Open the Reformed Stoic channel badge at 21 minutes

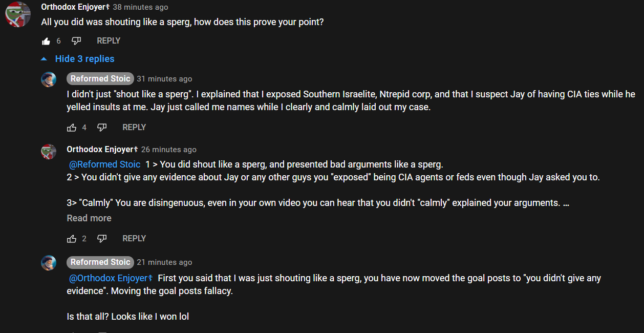pyautogui.click(x=100, y=262)
